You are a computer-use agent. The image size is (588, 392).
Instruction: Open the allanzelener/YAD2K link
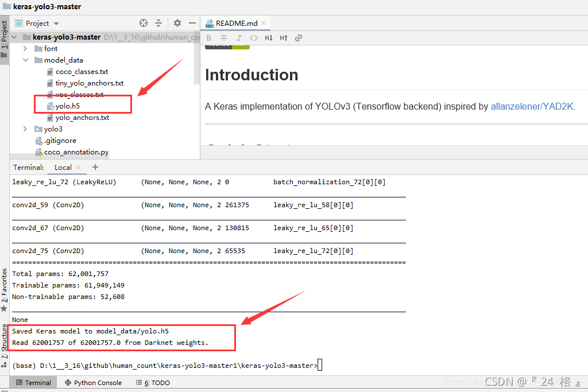pos(532,106)
